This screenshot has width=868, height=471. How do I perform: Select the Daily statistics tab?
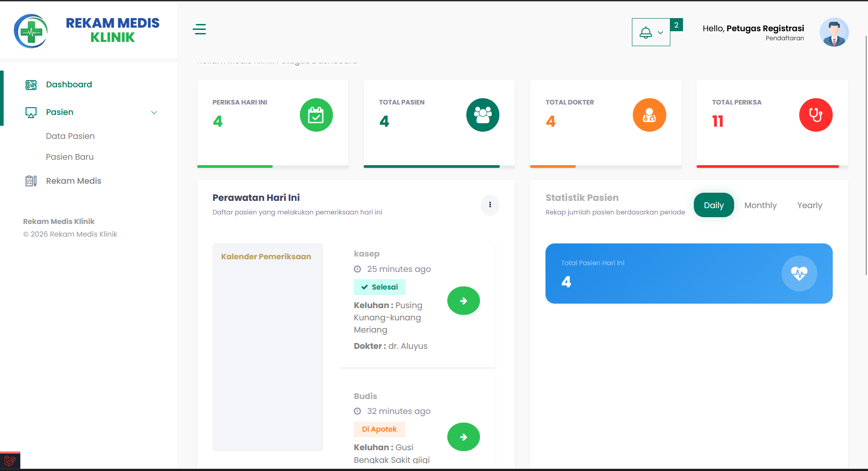point(714,205)
